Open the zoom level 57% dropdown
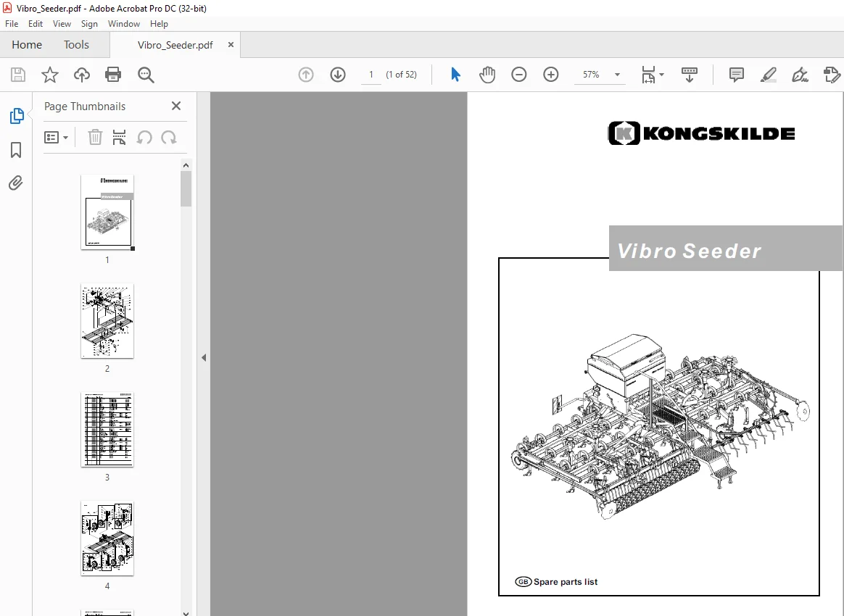 pyautogui.click(x=617, y=75)
